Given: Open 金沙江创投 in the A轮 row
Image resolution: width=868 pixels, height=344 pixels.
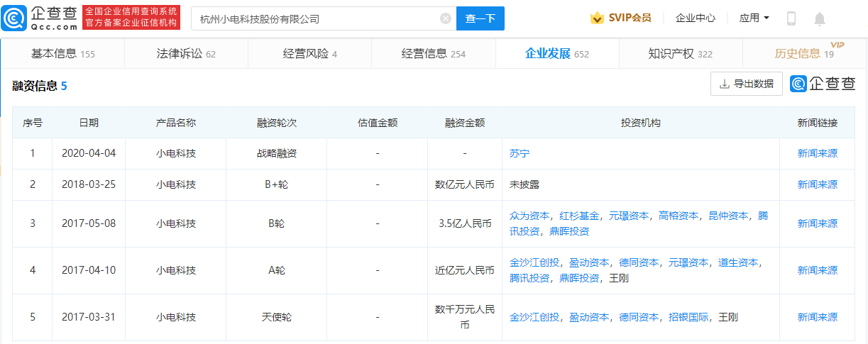Looking at the screenshot, I should [x=534, y=262].
